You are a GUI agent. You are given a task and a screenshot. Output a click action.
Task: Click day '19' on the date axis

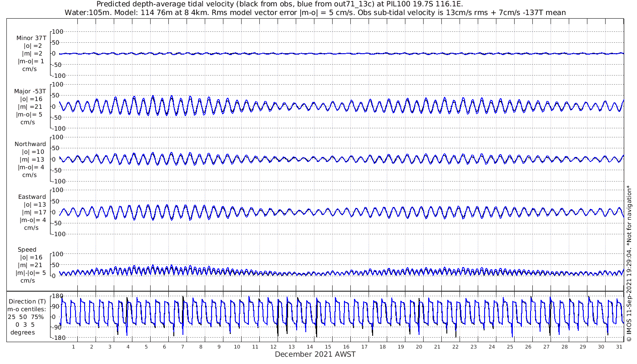tap(400, 347)
